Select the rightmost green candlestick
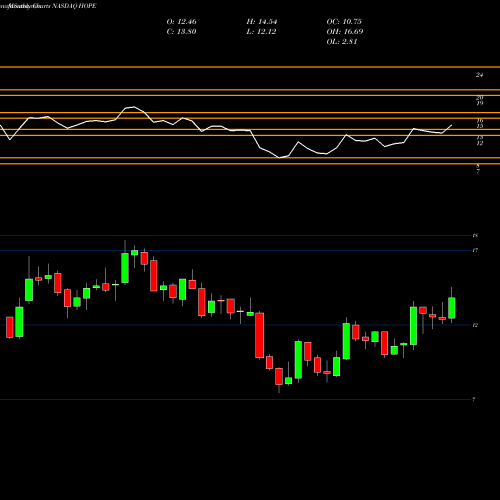The height and width of the screenshot is (500, 500). (x=452, y=308)
